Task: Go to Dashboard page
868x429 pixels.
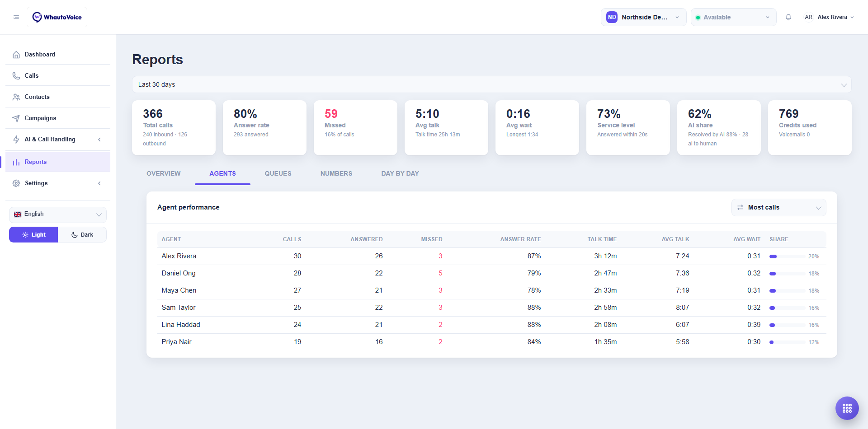Action: [58, 55]
